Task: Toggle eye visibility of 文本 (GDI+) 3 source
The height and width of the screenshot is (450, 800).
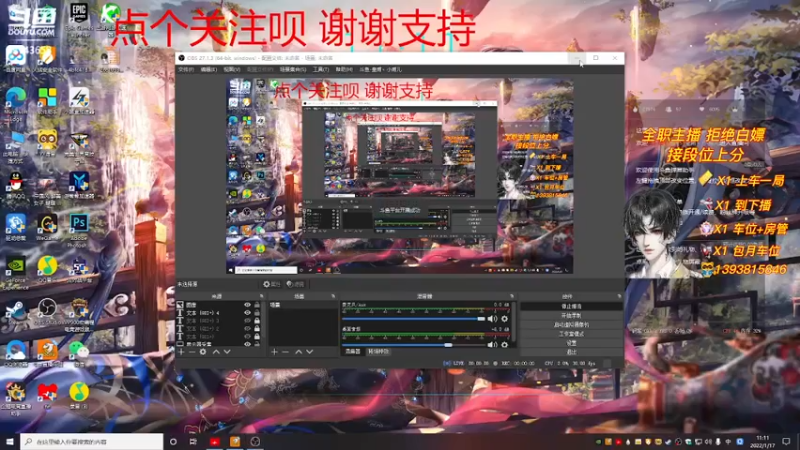Action: pos(247,321)
